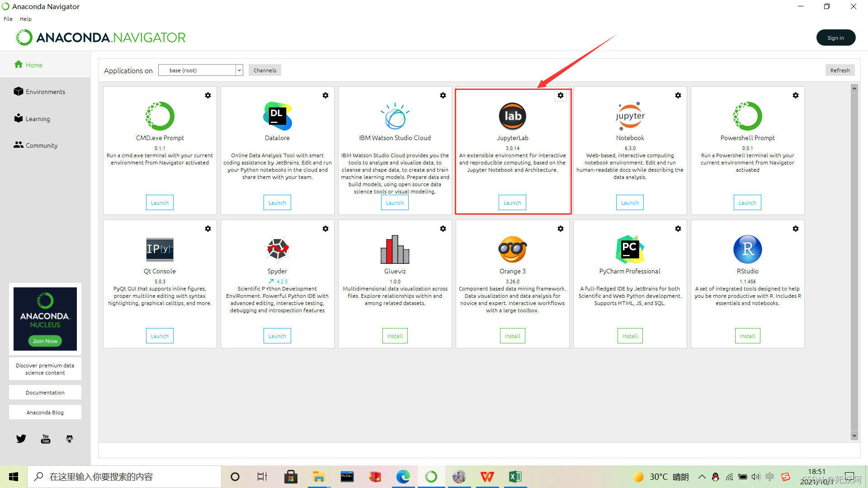This screenshot has height=488, width=868.
Task: Launch Powershell Prompt
Action: pyautogui.click(x=748, y=202)
